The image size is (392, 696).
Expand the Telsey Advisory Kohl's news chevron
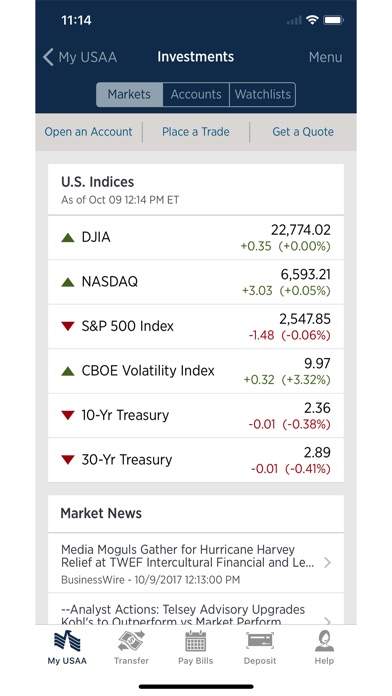pyautogui.click(x=328, y=621)
